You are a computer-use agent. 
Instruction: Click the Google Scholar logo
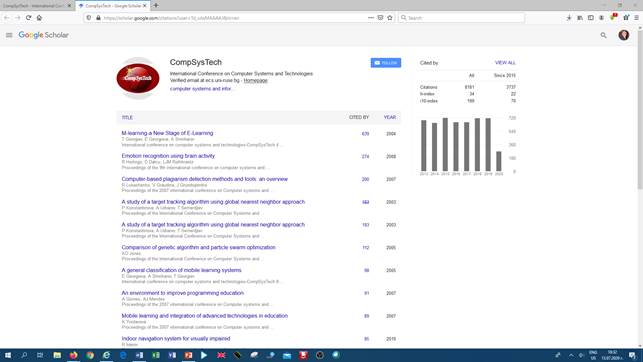click(x=43, y=35)
